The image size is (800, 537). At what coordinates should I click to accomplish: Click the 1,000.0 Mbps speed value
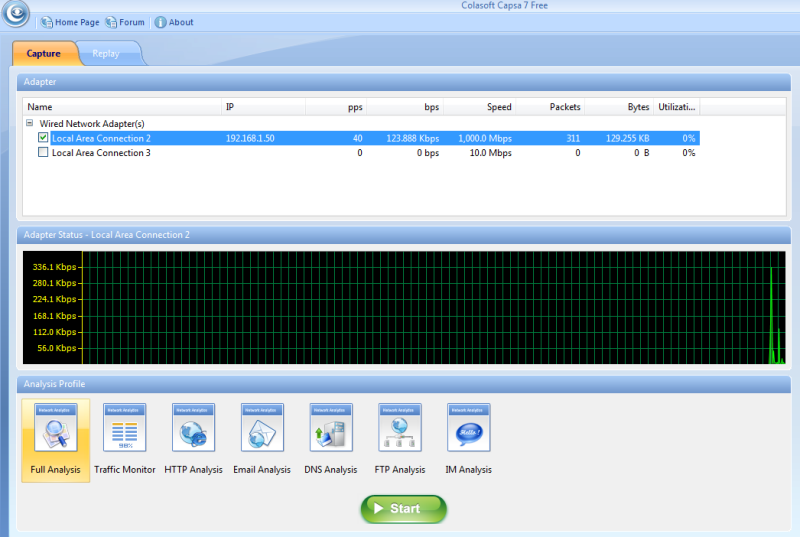[485, 138]
